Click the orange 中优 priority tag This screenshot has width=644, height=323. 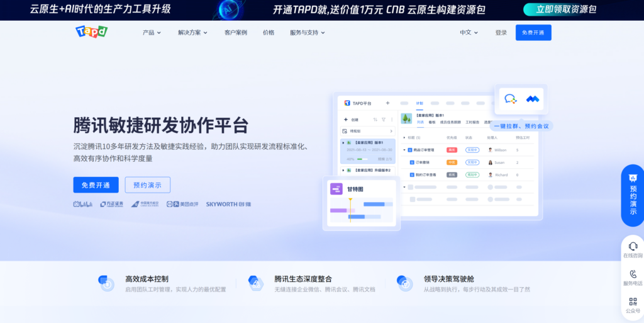click(452, 162)
